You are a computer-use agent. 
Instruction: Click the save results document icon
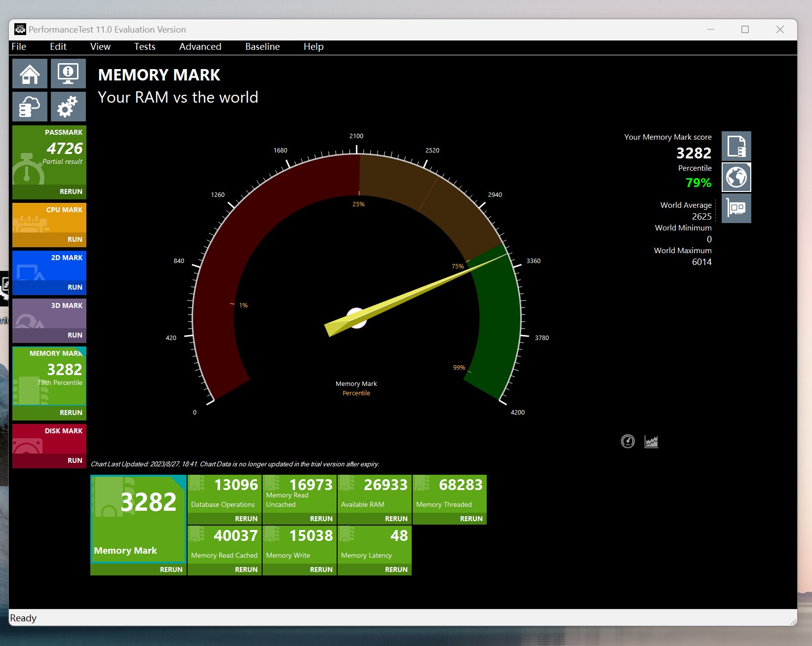736,146
